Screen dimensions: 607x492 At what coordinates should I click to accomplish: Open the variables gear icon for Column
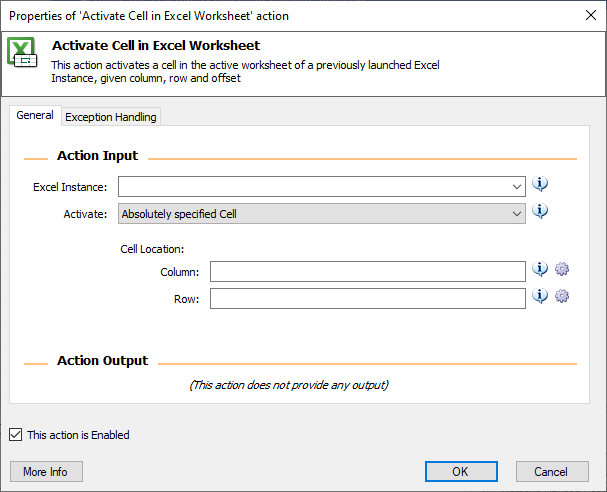[x=562, y=269]
